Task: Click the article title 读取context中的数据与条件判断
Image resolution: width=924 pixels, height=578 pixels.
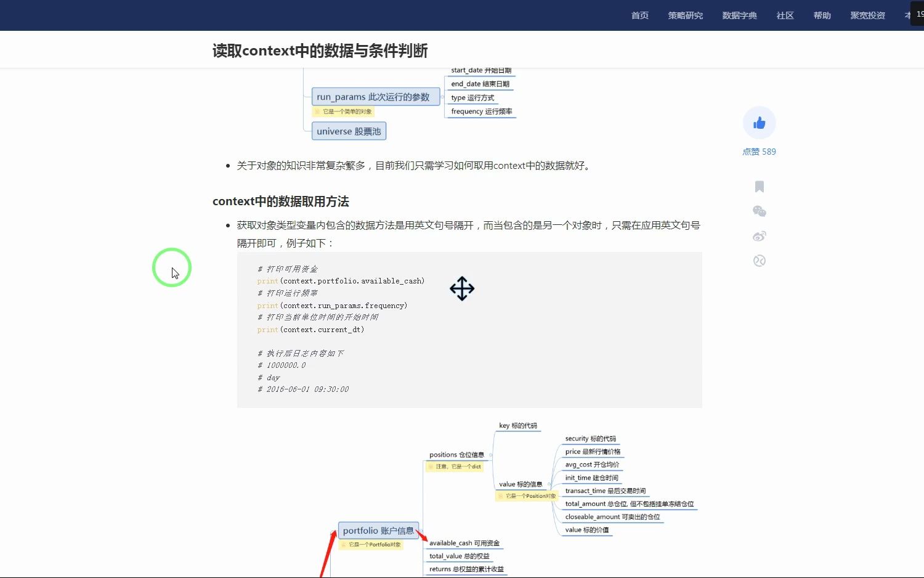Action: click(320, 51)
